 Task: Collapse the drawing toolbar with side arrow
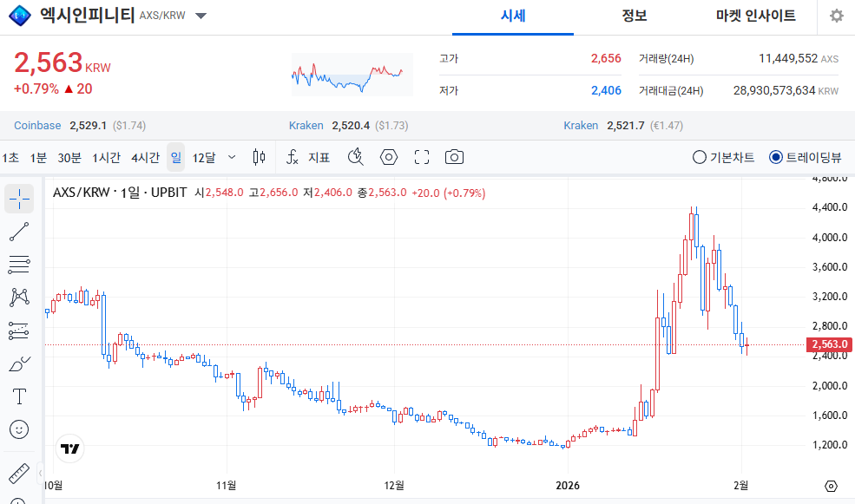pos(40,473)
